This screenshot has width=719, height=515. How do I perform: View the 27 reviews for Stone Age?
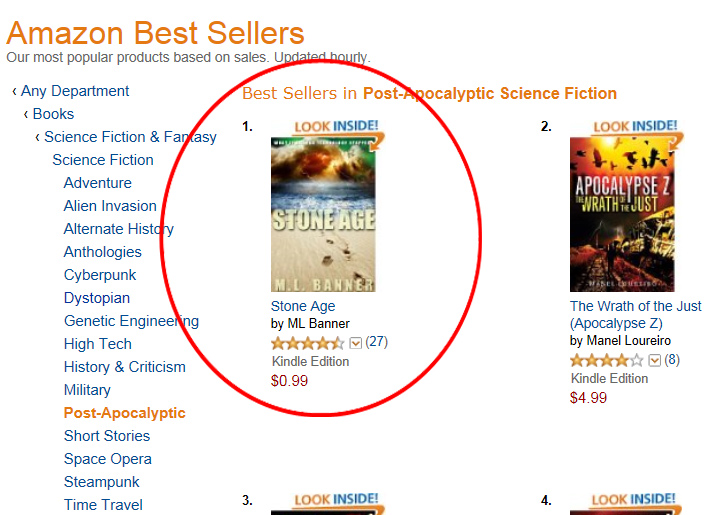click(376, 342)
